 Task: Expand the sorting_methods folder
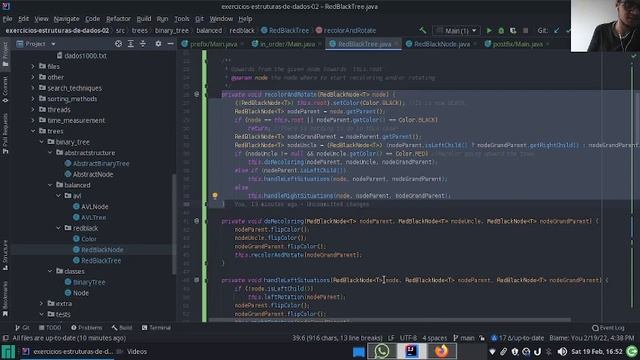point(33,99)
